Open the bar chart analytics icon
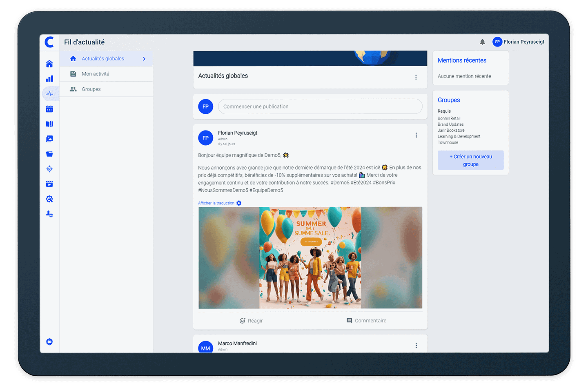This screenshot has height=388, width=588. 49,79
